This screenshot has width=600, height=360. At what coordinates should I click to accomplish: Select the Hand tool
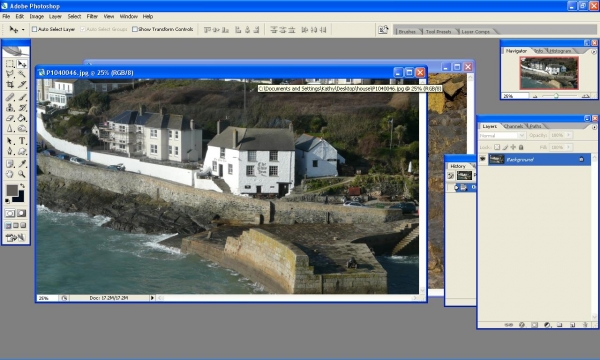pos(10,174)
